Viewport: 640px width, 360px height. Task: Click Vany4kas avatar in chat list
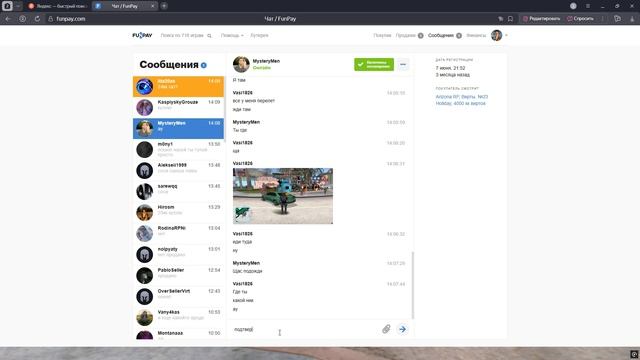click(x=144, y=318)
